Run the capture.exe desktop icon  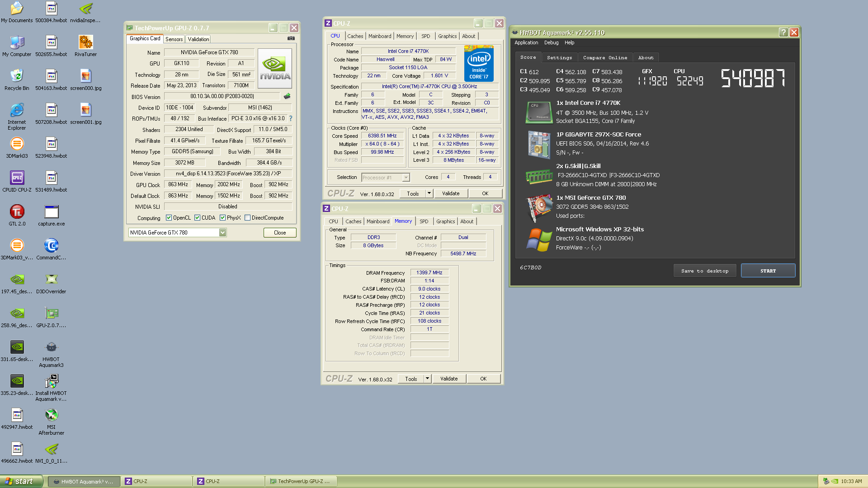point(51,215)
